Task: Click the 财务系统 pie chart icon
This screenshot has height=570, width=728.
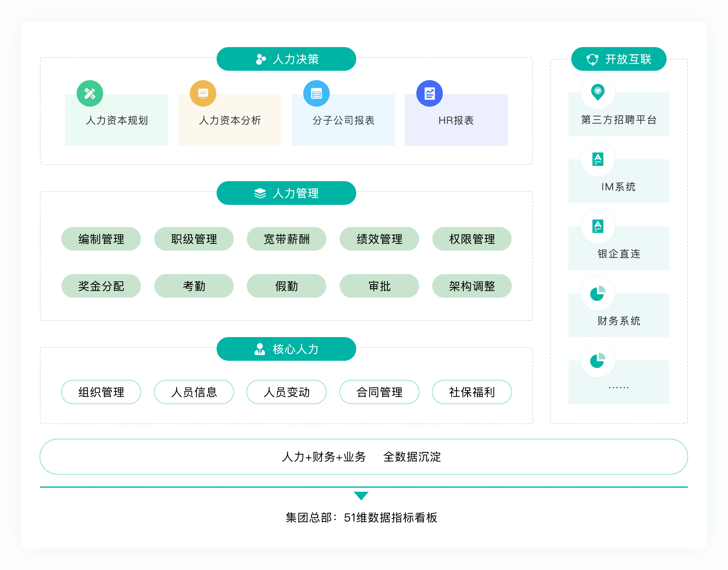Action: [x=598, y=293]
